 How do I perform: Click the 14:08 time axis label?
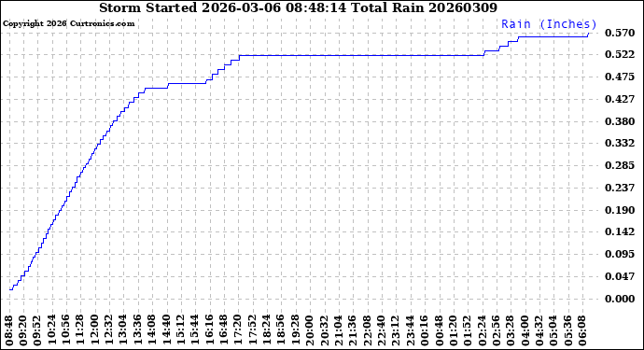click(x=153, y=330)
